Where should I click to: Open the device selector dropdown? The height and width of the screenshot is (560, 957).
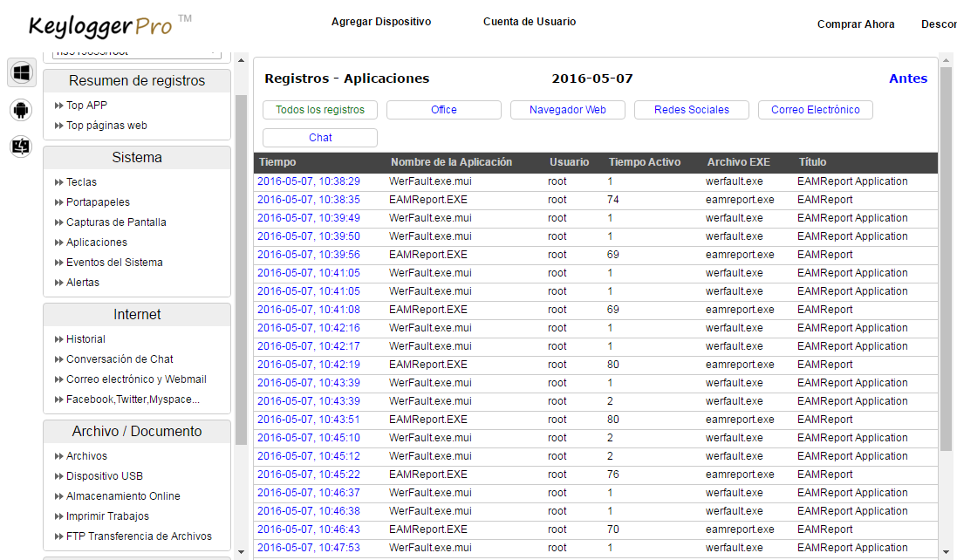[x=137, y=54]
